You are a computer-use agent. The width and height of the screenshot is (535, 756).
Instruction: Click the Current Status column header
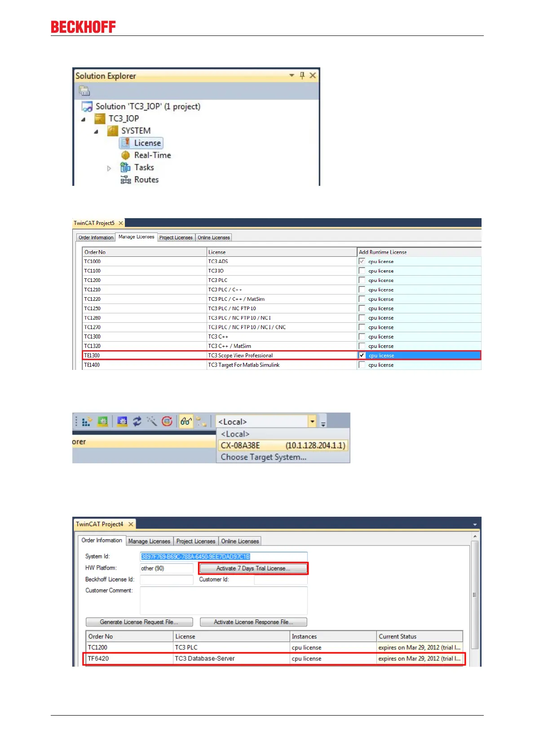tap(420, 637)
